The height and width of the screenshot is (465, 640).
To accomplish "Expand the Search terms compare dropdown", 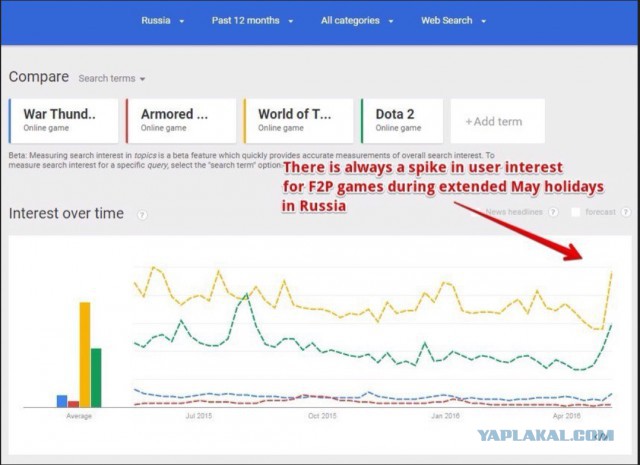I will tap(112, 78).
